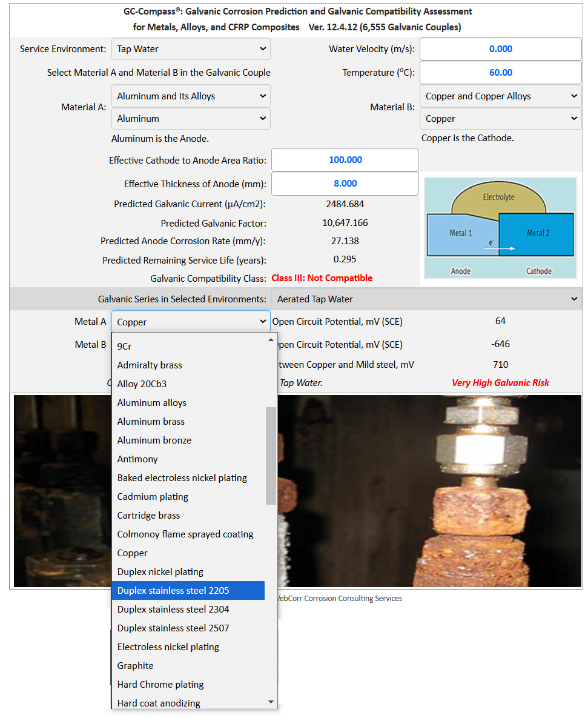The height and width of the screenshot is (718, 588).
Task: Select 9Cr from the metal list
Action: [188, 346]
